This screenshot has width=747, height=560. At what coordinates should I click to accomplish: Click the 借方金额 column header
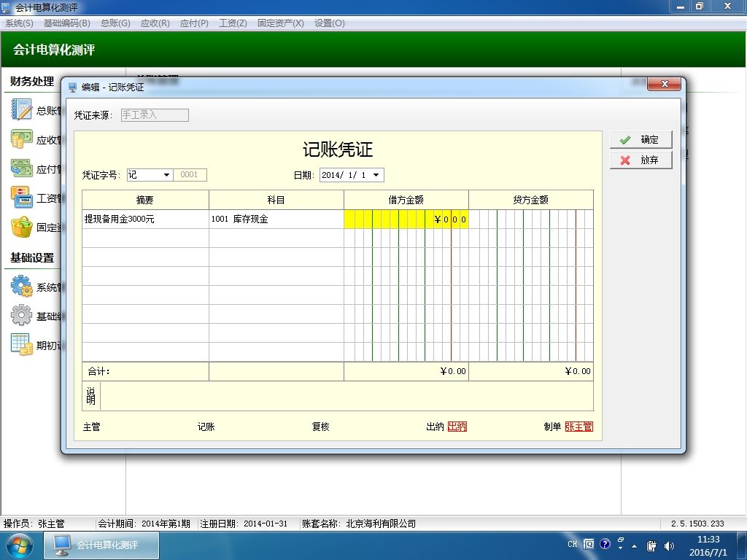(x=406, y=200)
